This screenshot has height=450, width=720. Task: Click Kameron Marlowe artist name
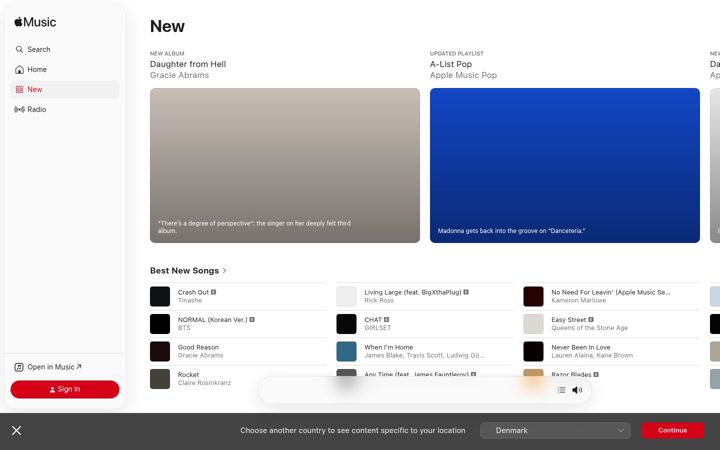[x=579, y=300]
